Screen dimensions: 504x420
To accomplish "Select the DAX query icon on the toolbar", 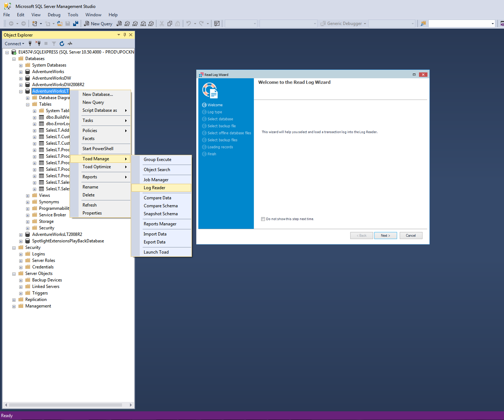I will 151,24.
